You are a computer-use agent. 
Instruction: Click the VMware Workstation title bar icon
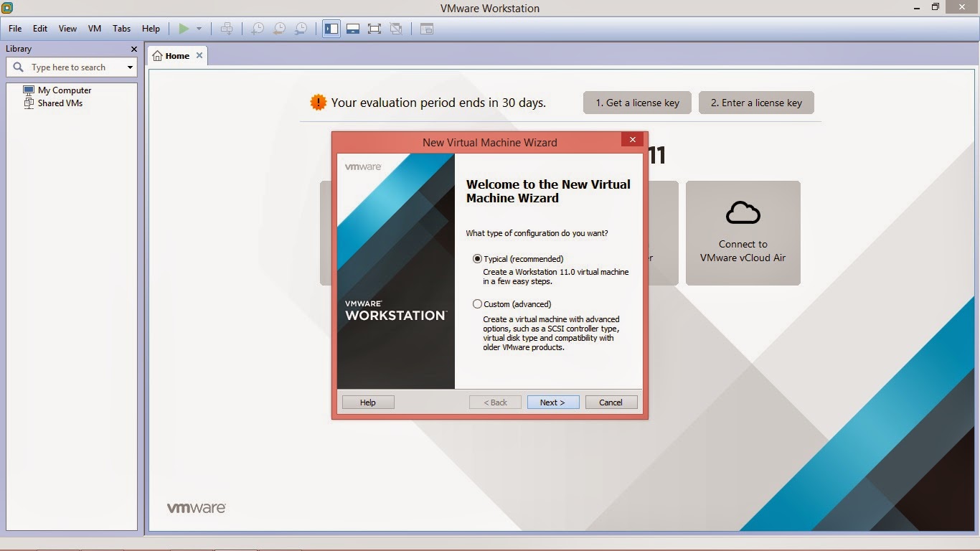(7, 8)
